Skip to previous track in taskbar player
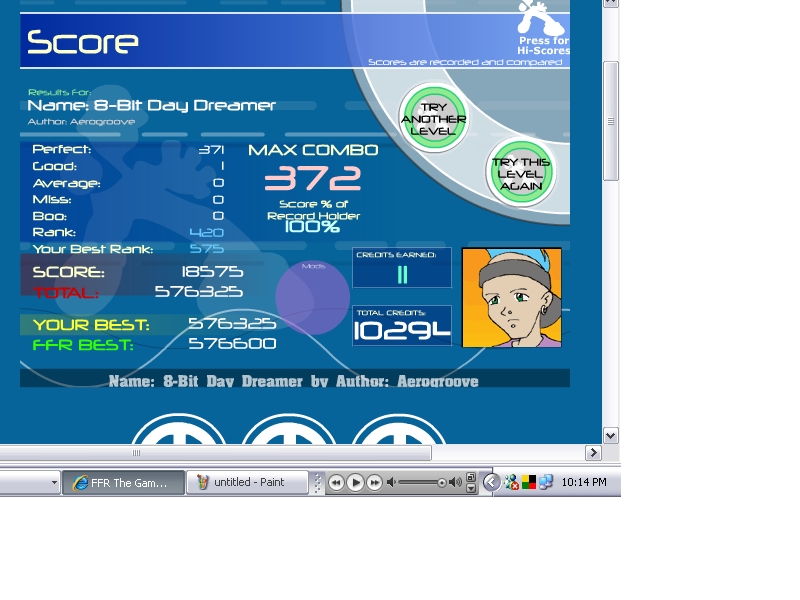Image resolution: width=800 pixels, height=600 pixels. pyautogui.click(x=336, y=482)
